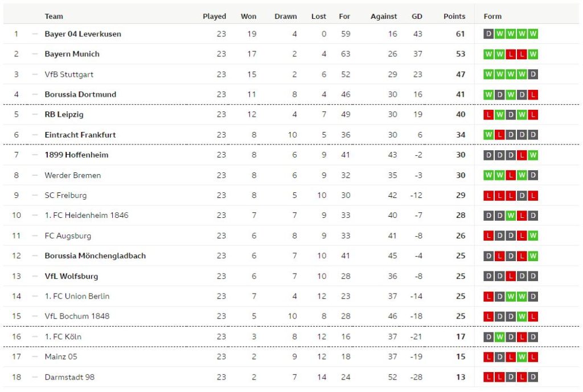Click the loss badge in VfL Wolfsburg's form
Screen dimensions: 583x392
pos(511,277)
